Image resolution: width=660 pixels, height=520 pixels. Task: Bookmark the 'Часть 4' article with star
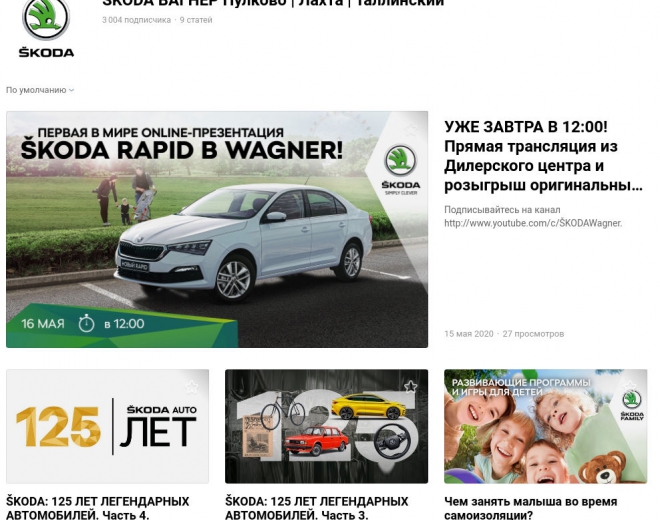click(x=192, y=387)
